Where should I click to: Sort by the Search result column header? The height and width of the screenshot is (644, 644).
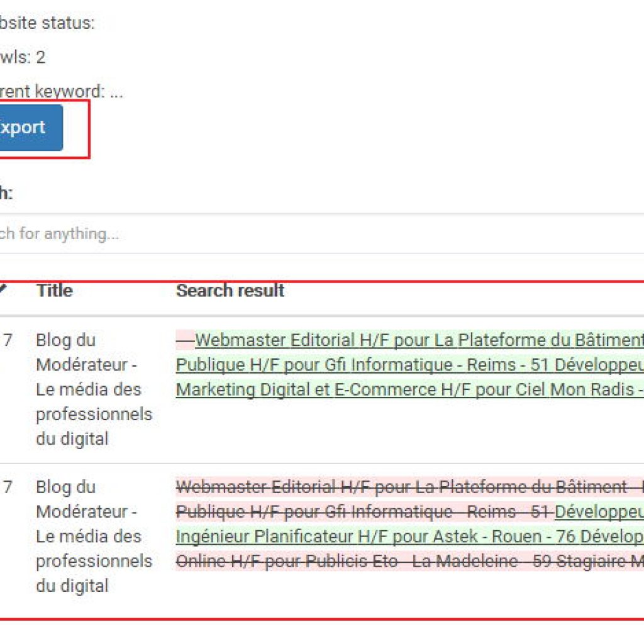(x=230, y=291)
